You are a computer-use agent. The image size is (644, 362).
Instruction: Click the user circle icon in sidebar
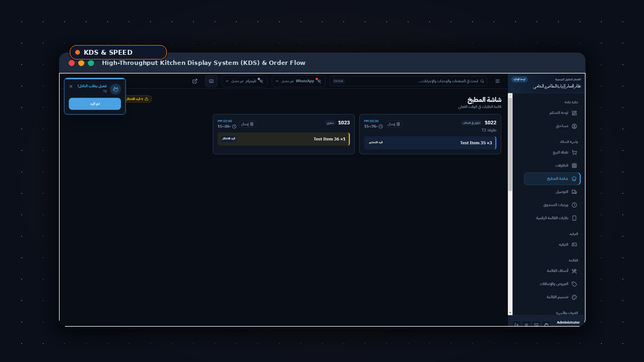coord(574,126)
